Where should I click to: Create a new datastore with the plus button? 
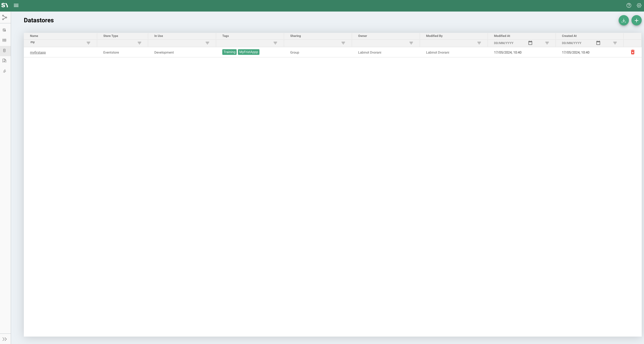click(637, 20)
